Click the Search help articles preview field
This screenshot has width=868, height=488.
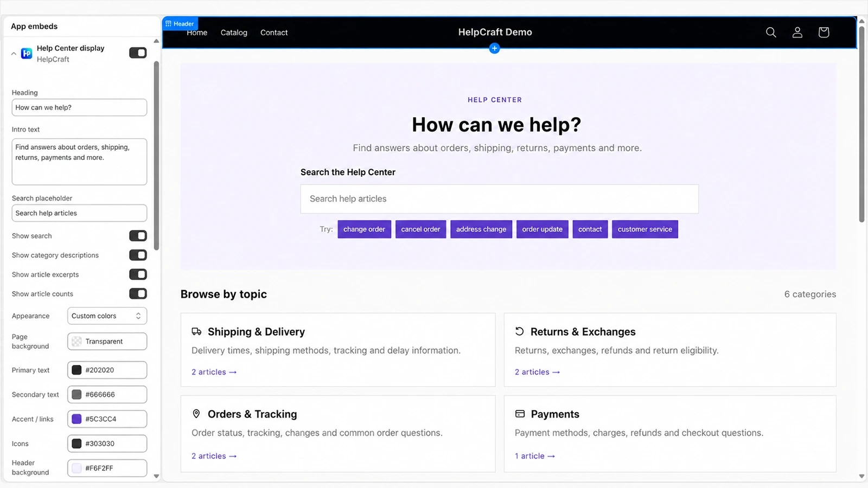[x=499, y=199]
